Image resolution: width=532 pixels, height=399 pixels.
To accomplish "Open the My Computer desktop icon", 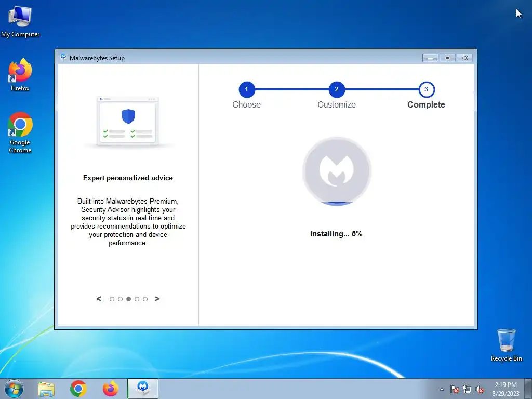I will click(20, 22).
